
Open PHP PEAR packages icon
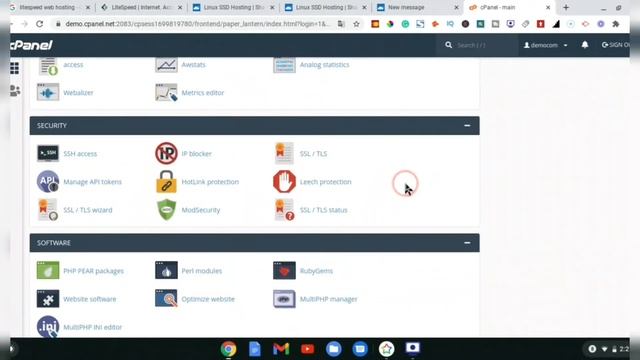click(48, 271)
